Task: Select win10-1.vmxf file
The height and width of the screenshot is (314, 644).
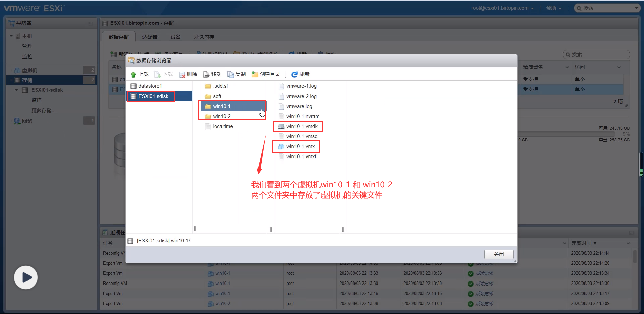Action: click(x=301, y=156)
